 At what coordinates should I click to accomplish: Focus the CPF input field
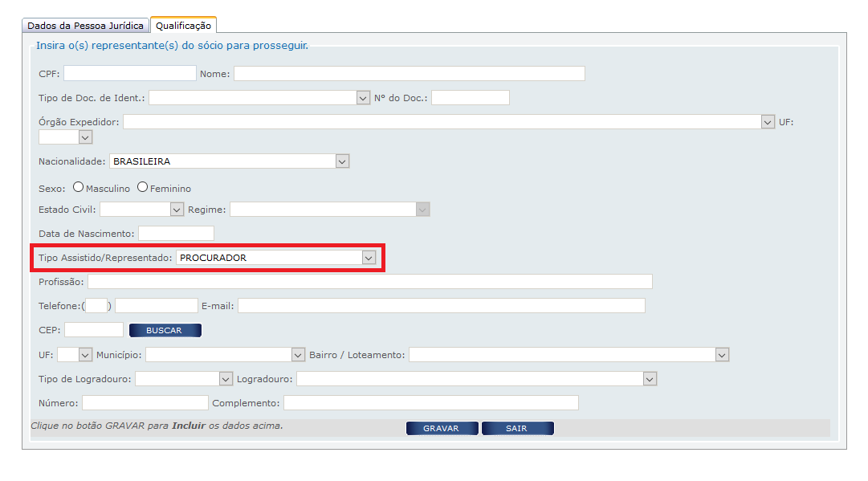129,74
